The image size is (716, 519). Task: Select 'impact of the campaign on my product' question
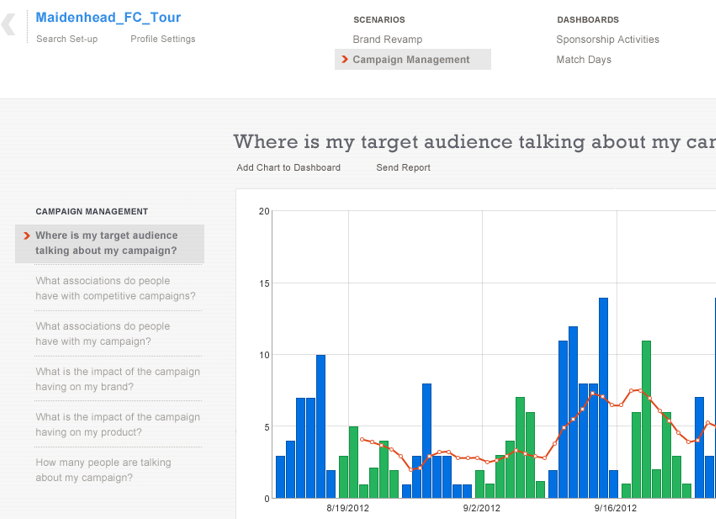tap(118, 425)
